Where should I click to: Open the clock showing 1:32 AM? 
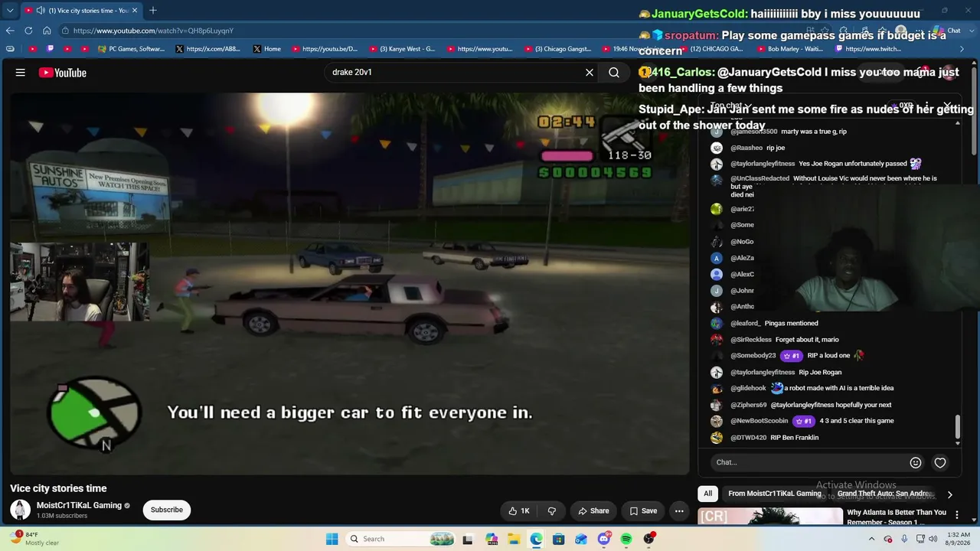(x=959, y=539)
